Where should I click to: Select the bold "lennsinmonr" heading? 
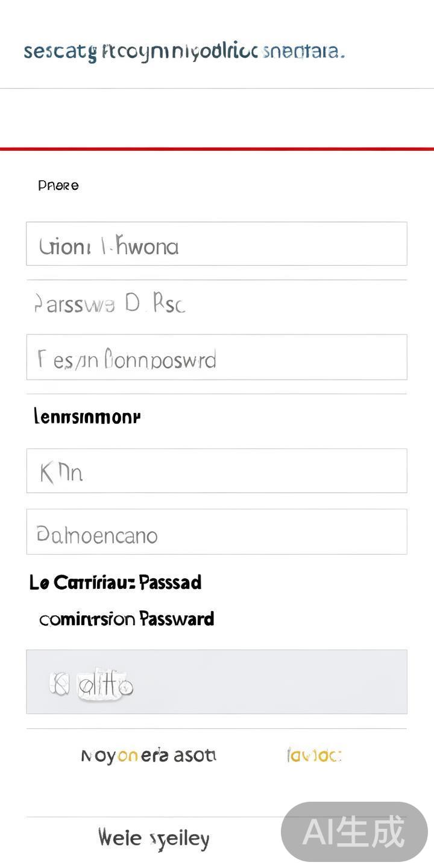[87, 416]
